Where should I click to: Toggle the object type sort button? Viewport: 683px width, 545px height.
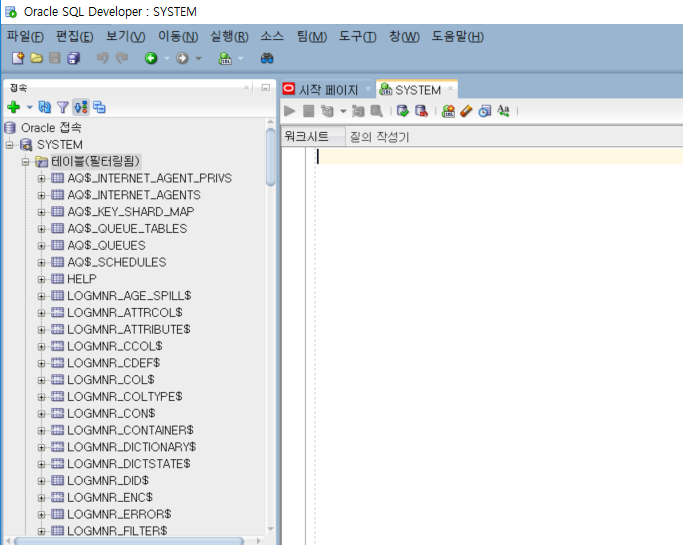click(81, 107)
